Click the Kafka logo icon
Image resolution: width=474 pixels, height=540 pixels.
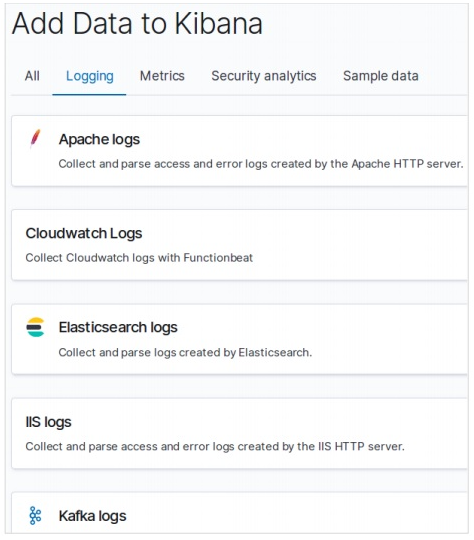point(35,515)
